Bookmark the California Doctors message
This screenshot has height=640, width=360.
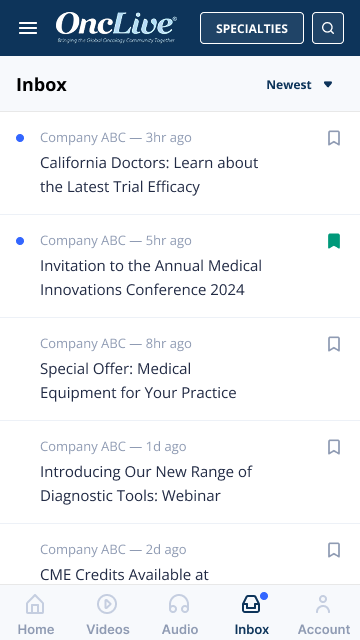click(x=334, y=138)
